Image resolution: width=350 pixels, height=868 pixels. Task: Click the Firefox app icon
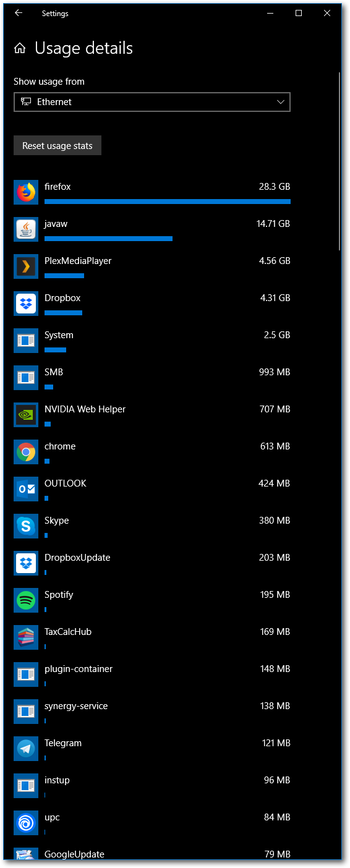click(x=26, y=192)
